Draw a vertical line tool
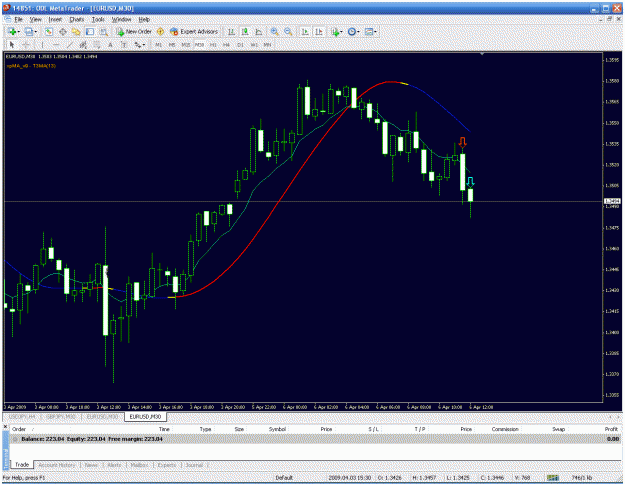The height and width of the screenshot is (484, 625). coord(42,45)
